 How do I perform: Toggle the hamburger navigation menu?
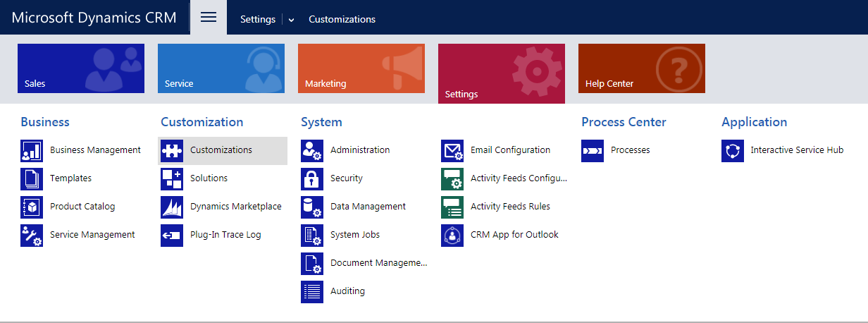(209, 18)
